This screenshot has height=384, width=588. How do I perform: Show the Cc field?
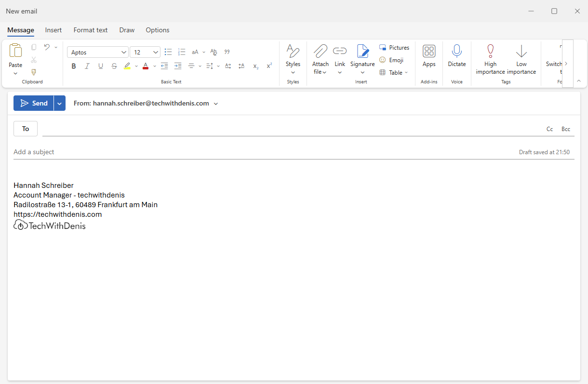pyautogui.click(x=549, y=129)
